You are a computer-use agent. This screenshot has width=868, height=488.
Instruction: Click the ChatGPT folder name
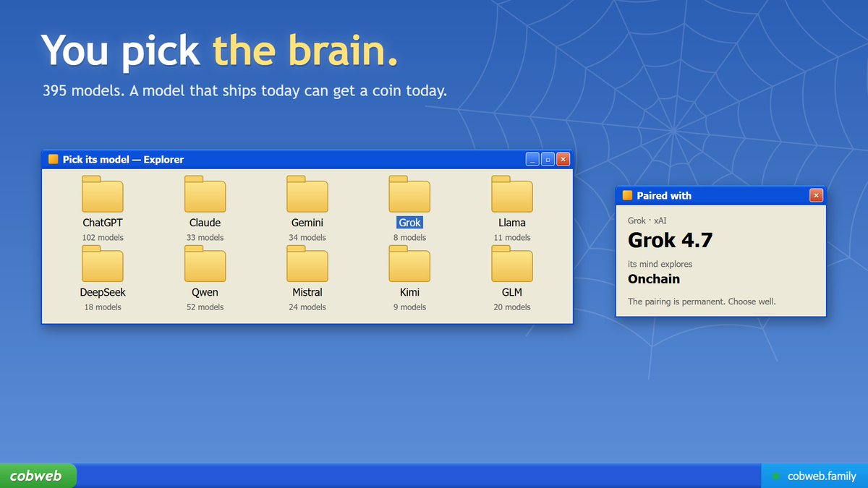(103, 223)
